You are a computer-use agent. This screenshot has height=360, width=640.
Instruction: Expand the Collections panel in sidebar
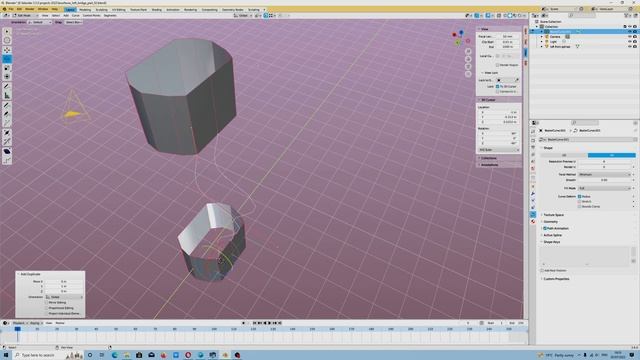click(488, 158)
